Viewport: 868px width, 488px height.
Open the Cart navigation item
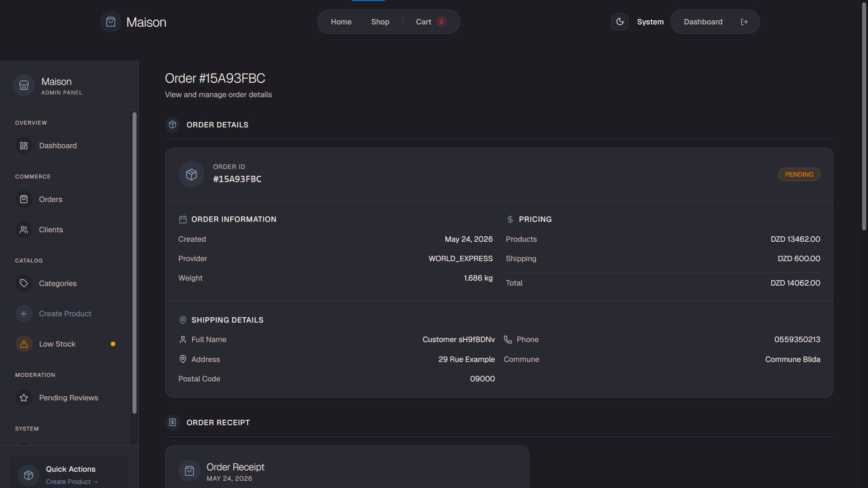(x=431, y=22)
